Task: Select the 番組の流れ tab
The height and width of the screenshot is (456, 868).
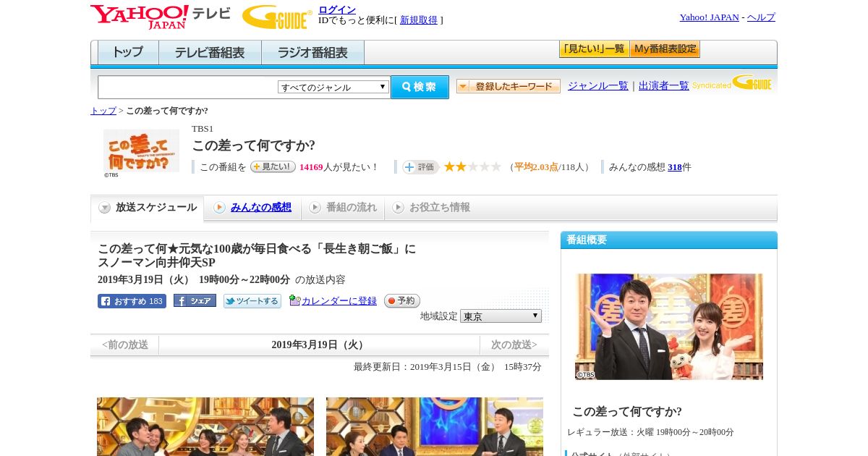Action: [343, 208]
